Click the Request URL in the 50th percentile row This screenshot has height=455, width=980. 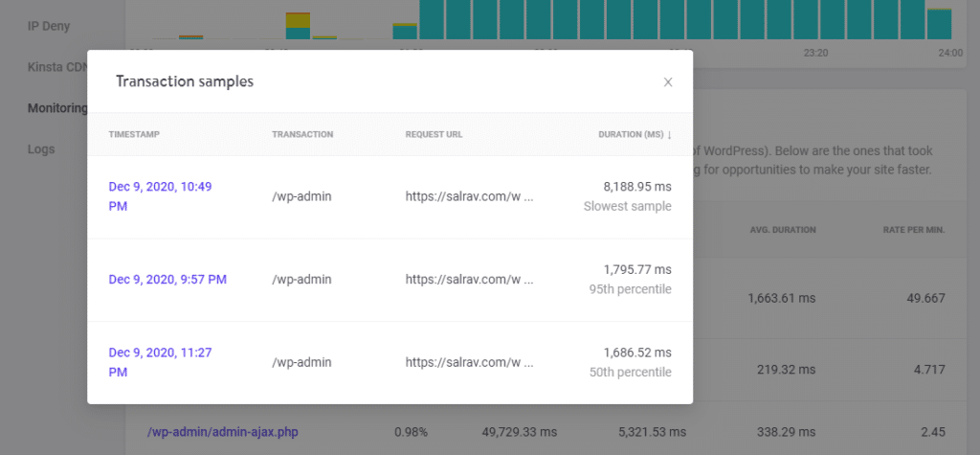pos(469,362)
